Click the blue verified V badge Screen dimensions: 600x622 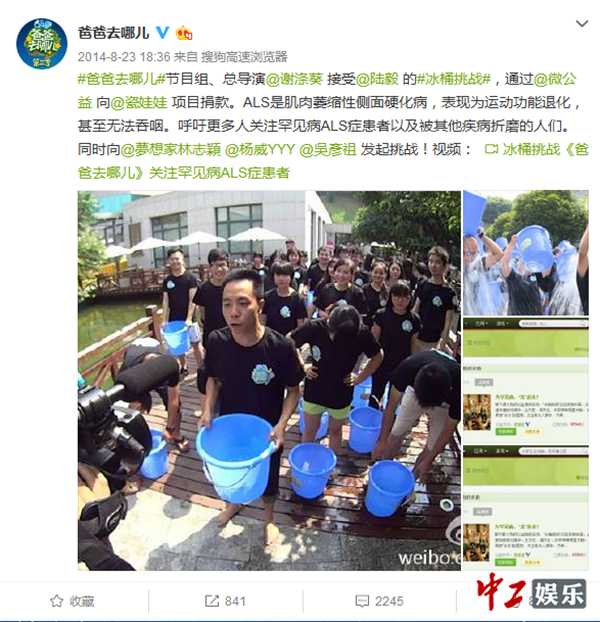click(x=163, y=33)
